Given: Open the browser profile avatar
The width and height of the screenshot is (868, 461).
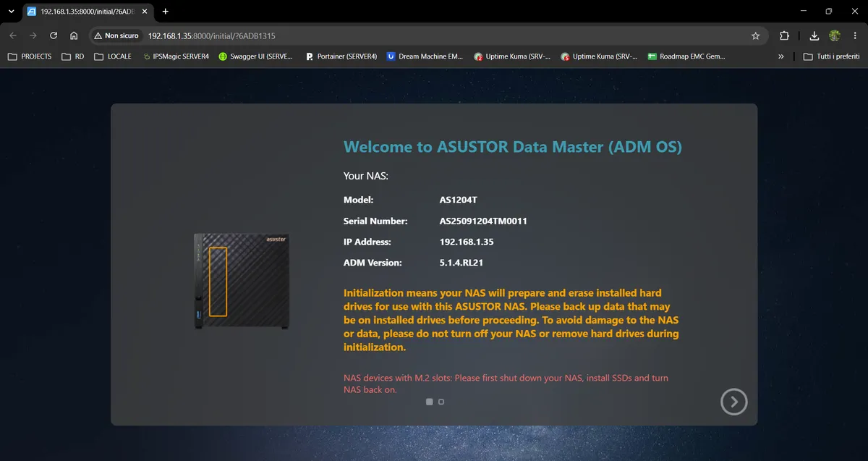Looking at the screenshot, I should click(x=835, y=35).
